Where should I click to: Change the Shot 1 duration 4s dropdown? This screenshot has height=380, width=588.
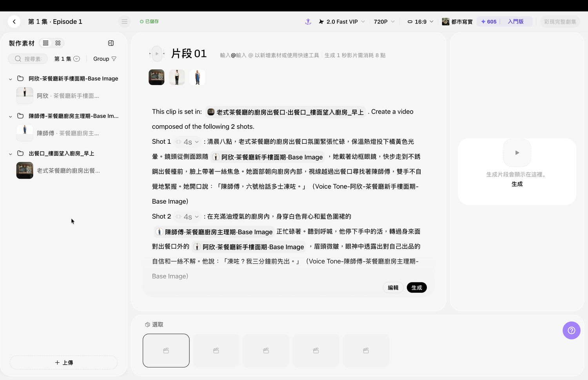click(187, 142)
